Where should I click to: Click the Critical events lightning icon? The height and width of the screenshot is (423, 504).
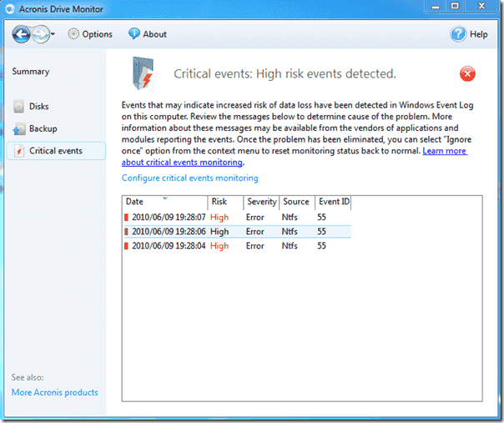[19, 151]
